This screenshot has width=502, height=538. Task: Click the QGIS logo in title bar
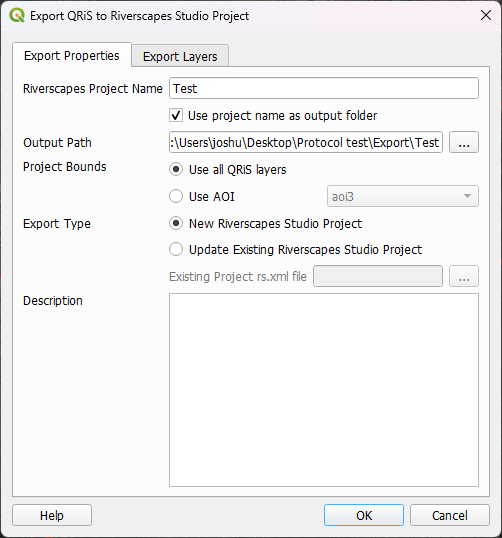tap(17, 15)
